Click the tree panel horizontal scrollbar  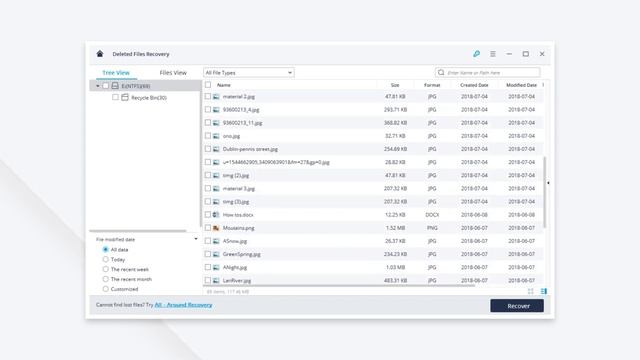coord(138,231)
